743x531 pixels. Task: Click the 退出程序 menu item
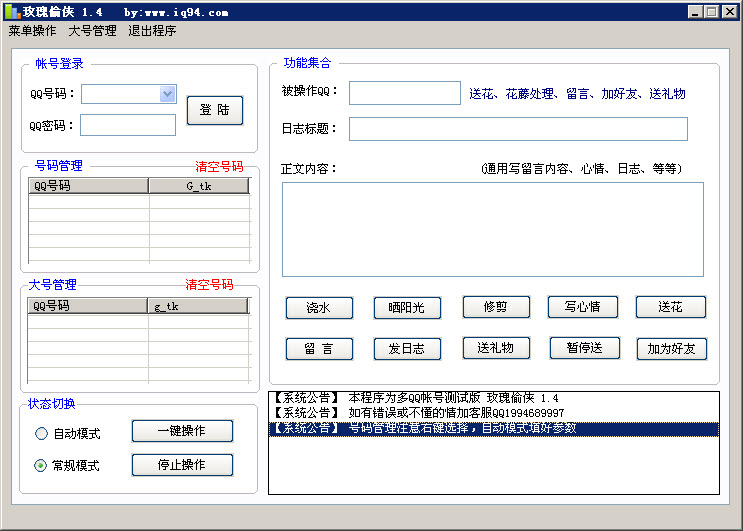pyautogui.click(x=152, y=31)
